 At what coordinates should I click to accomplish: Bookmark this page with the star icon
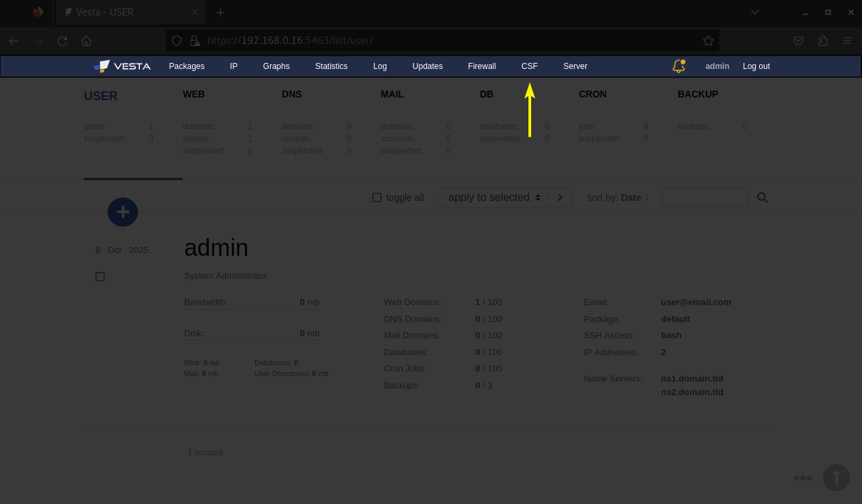708,41
